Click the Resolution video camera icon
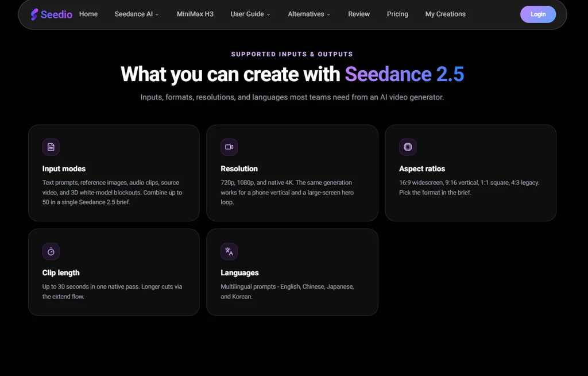The height and width of the screenshot is (376, 588). [229, 147]
